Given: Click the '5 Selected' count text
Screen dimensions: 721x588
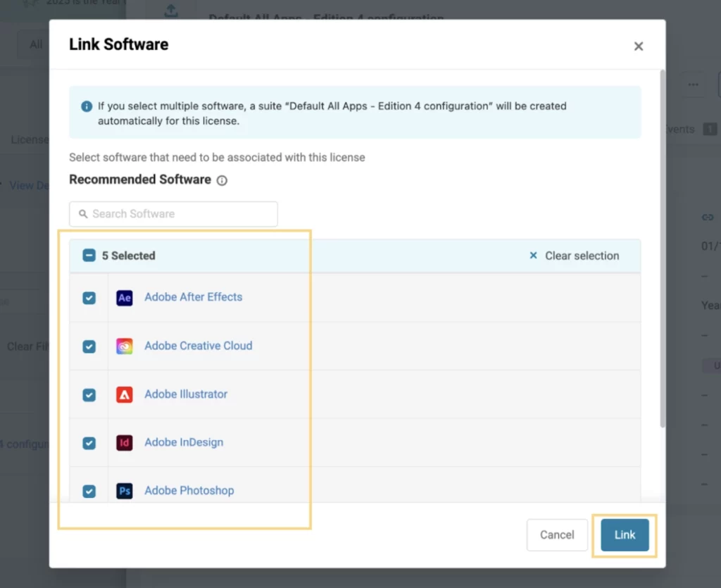Looking at the screenshot, I should (x=128, y=256).
